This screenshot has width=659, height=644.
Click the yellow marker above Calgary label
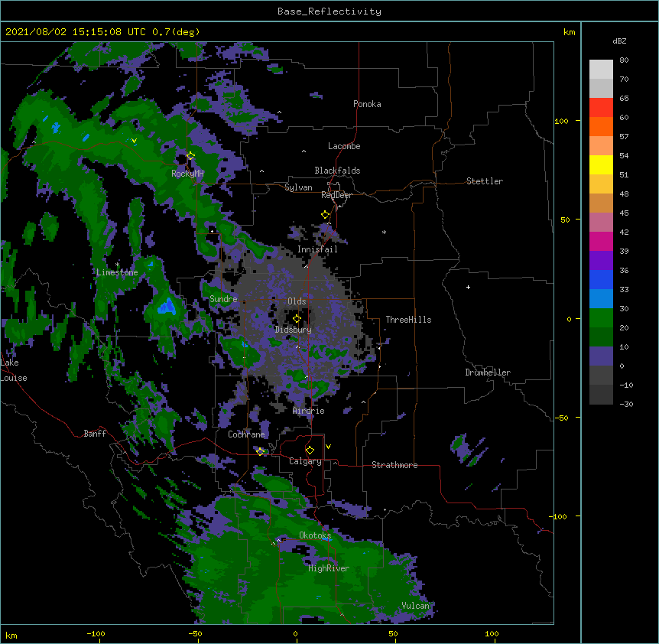pos(310,450)
